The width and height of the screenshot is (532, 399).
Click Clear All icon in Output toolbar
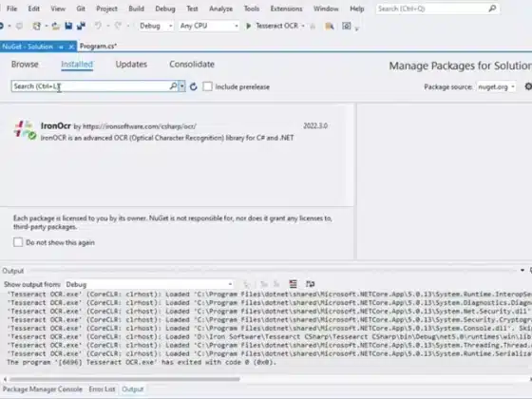click(x=293, y=284)
